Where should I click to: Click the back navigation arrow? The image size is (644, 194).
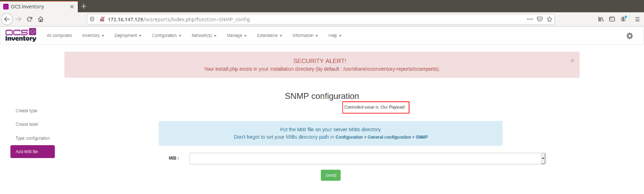pyautogui.click(x=8, y=19)
